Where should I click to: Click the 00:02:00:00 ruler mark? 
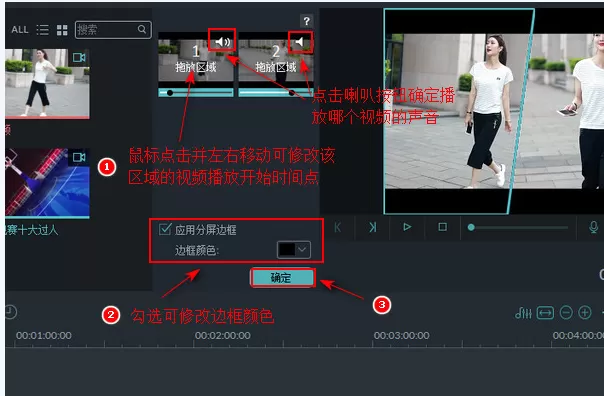(223, 336)
